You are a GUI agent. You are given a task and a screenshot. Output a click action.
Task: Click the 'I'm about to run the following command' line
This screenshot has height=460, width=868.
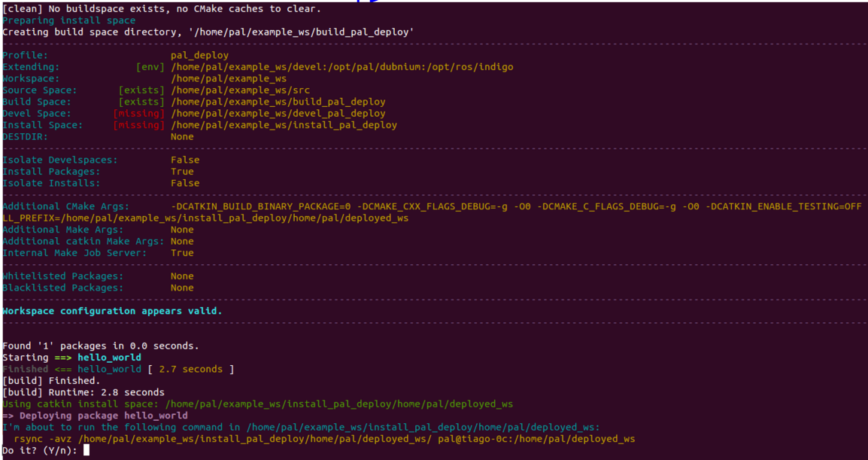tap(301, 428)
